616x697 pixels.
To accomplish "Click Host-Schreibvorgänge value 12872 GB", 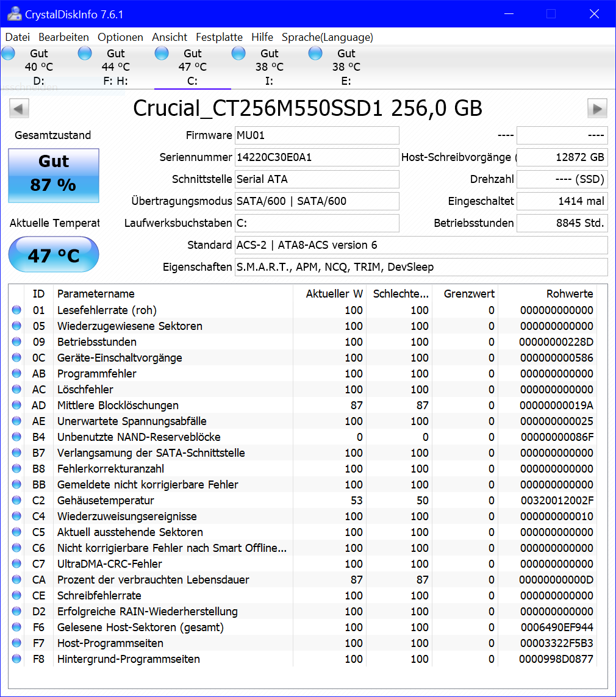I will [x=562, y=157].
